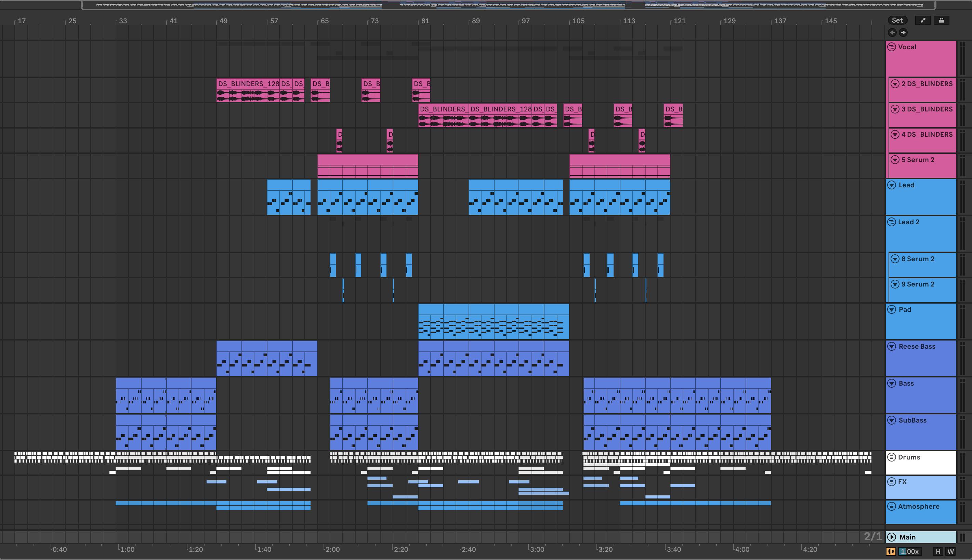Toggle automation mode with the breakpoint line icon
Screen dimensions: 972x560
click(x=922, y=21)
